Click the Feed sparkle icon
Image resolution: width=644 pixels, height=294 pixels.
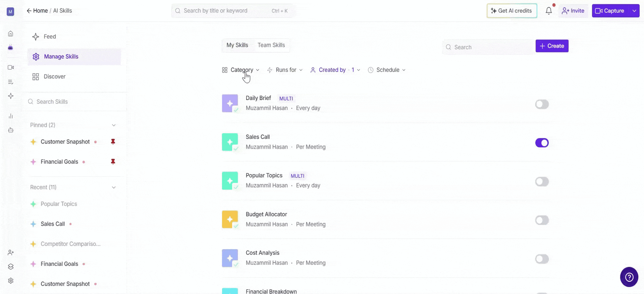[36, 36]
